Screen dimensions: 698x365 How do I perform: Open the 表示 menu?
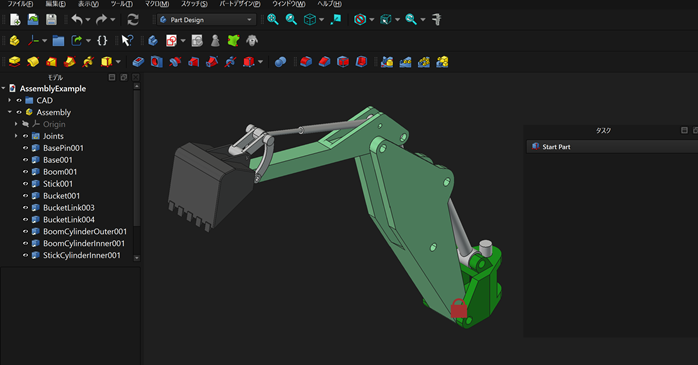(88, 4)
